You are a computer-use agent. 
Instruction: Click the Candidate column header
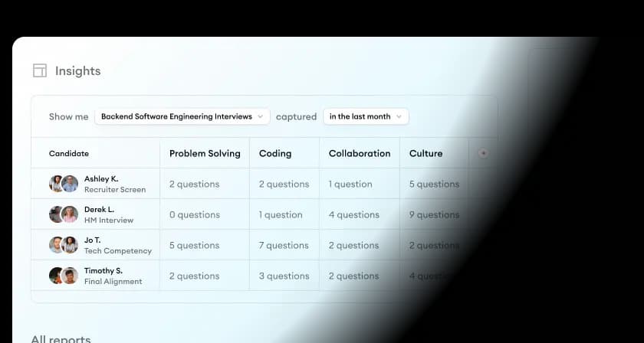[69, 153]
